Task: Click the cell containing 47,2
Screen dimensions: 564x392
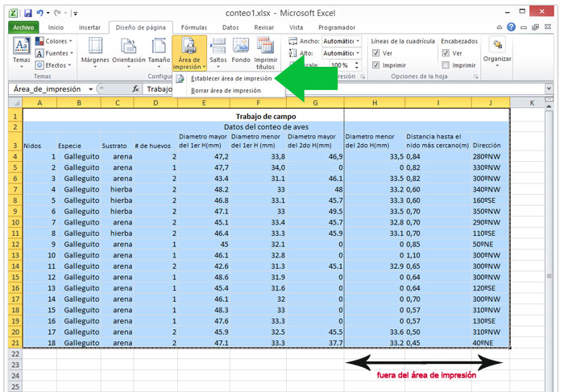Action: click(204, 156)
